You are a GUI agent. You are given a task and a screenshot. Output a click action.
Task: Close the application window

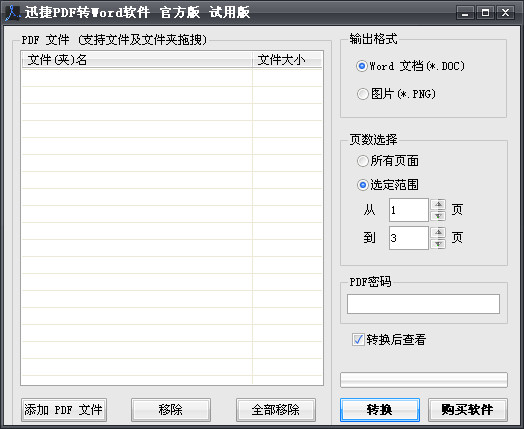(x=505, y=13)
